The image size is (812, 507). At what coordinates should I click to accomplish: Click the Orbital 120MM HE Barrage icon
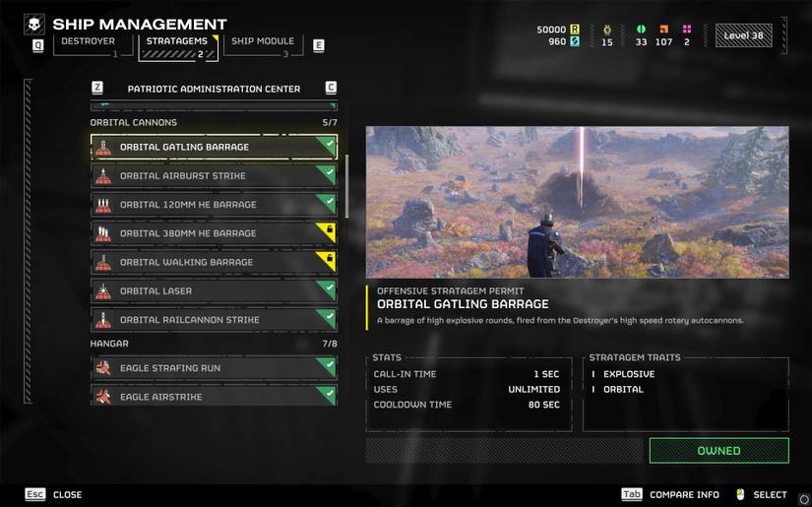[103, 205]
